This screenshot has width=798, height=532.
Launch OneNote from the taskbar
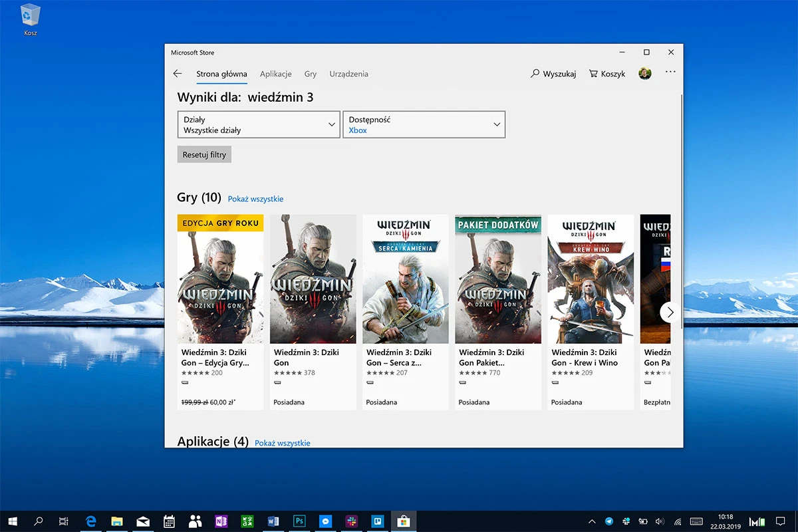pyautogui.click(x=221, y=521)
